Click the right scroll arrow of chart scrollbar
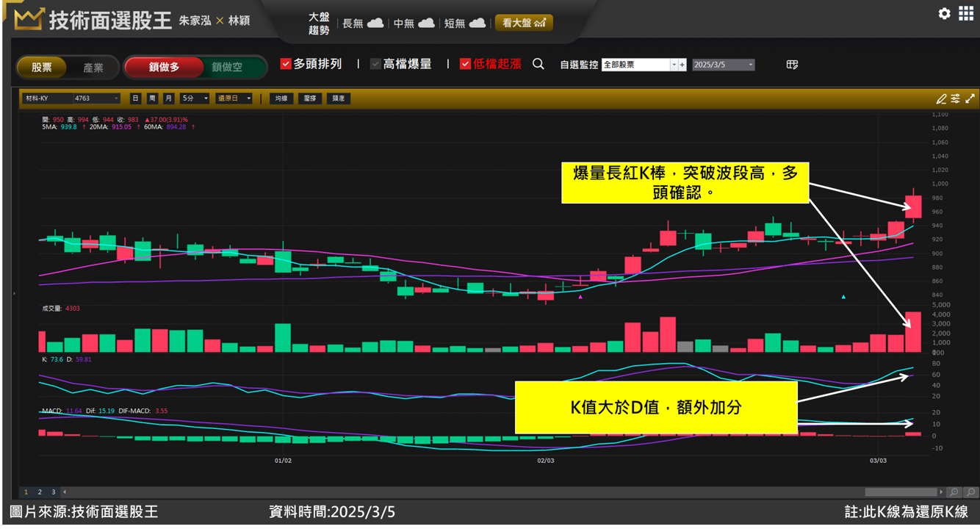 pyautogui.click(x=941, y=492)
